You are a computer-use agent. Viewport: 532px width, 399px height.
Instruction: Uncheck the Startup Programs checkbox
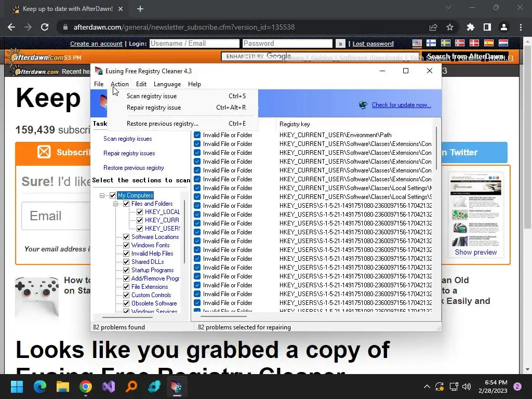tap(126, 270)
